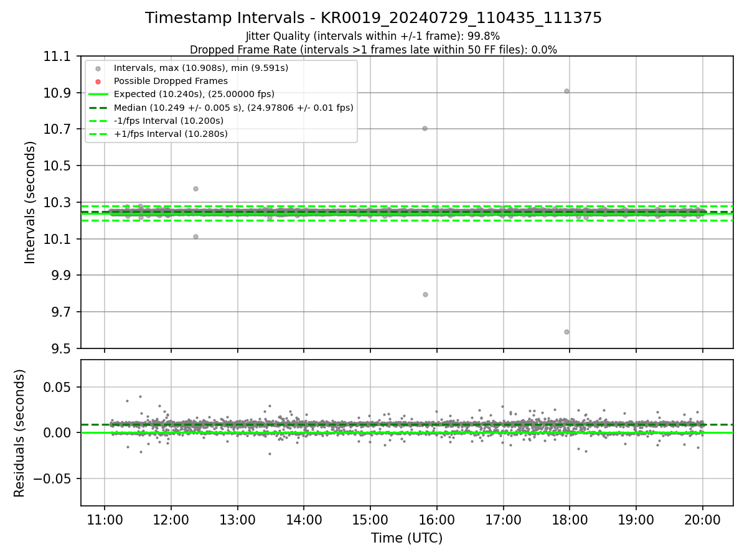Click legend entry 'Median (10.249 +/- 0.005 s)'

(234, 108)
